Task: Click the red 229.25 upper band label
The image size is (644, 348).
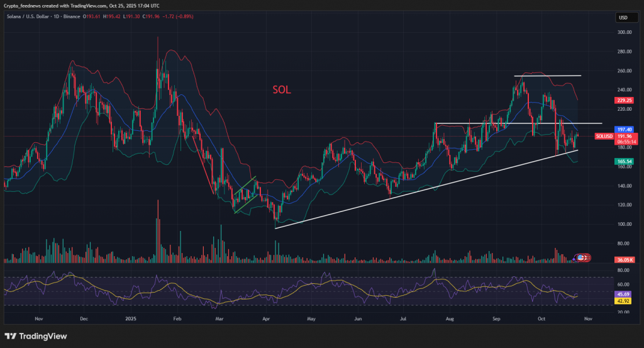Action: click(623, 99)
